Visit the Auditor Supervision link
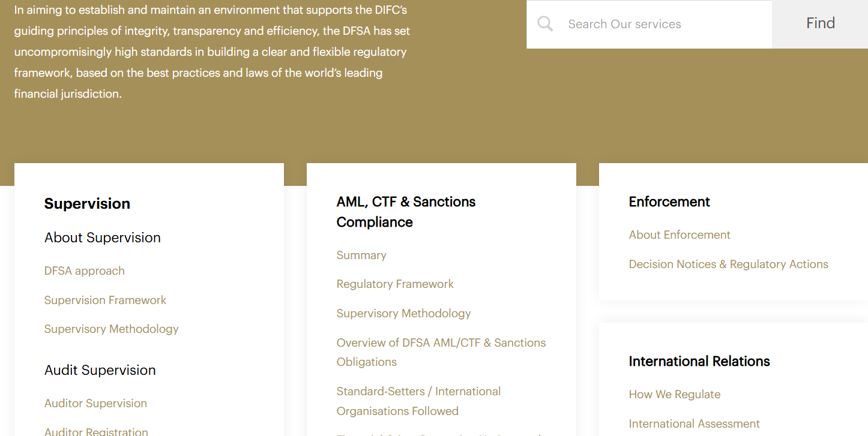This screenshot has height=436, width=868. (x=95, y=404)
